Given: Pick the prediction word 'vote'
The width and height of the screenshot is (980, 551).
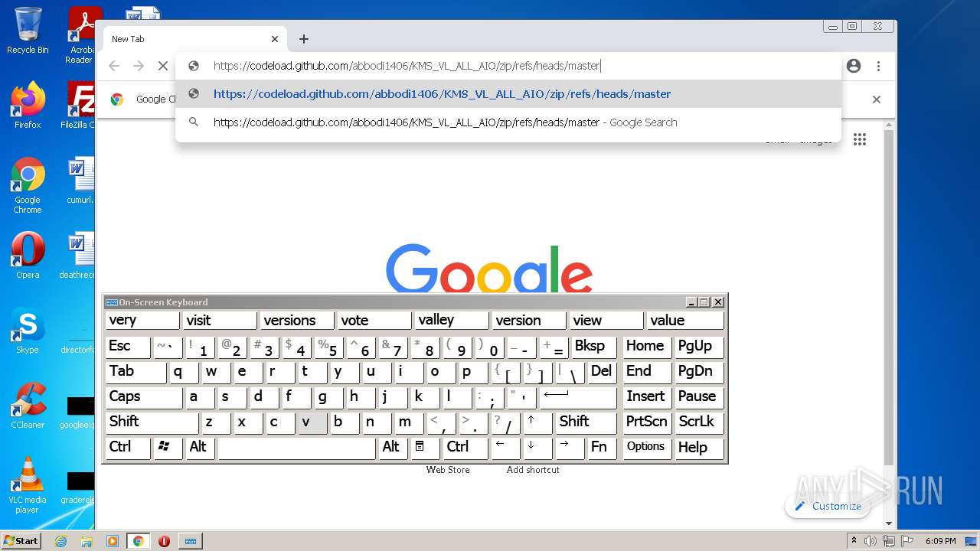Looking at the screenshot, I should pos(375,321).
